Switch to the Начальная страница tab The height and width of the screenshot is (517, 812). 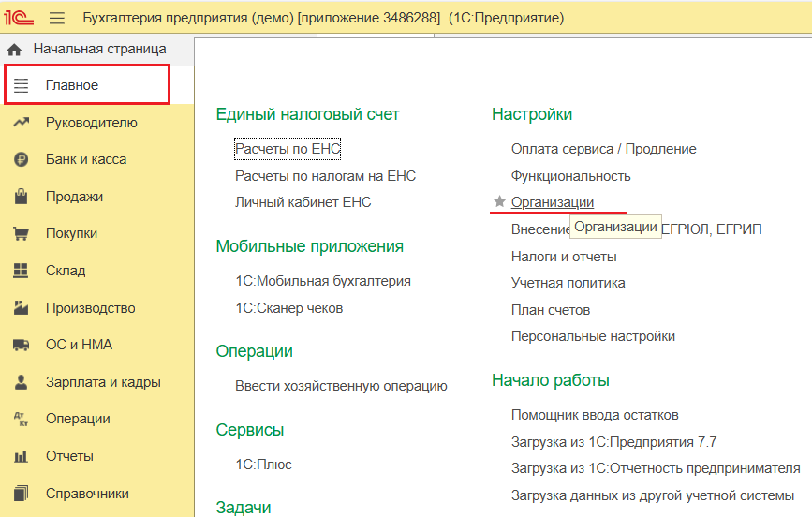(94, 50)
